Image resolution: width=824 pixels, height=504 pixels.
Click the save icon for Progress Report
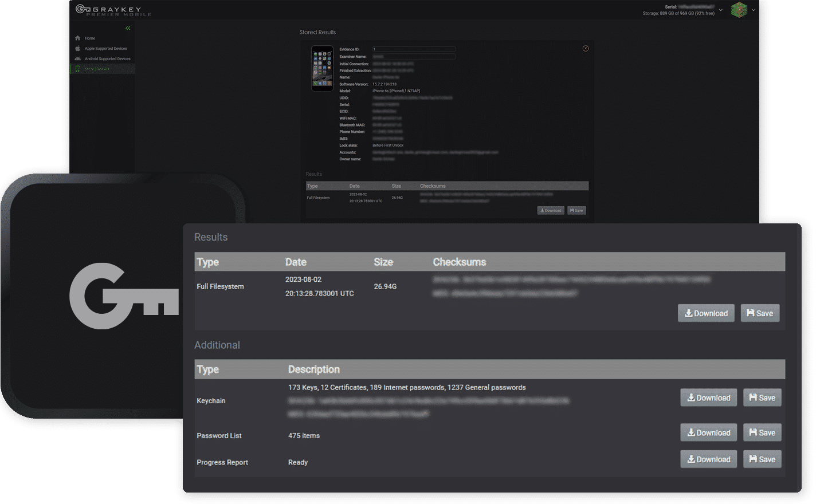point(753,459)
